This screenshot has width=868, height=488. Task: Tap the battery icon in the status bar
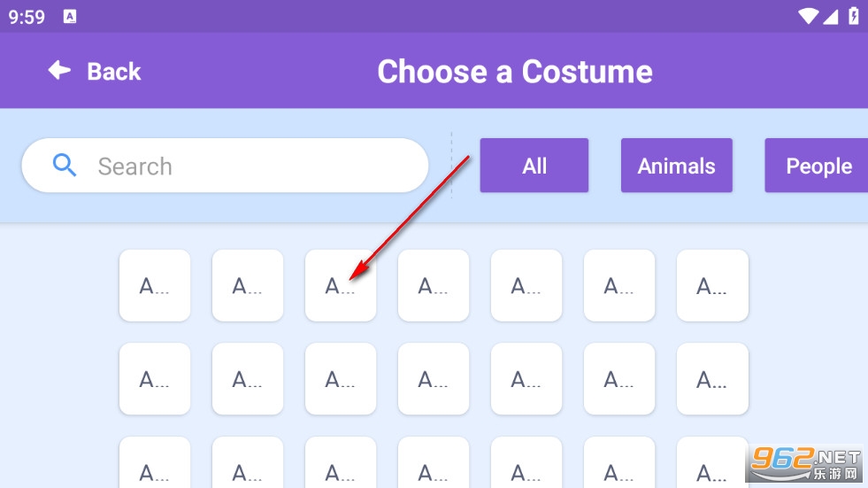coord(853,16)
